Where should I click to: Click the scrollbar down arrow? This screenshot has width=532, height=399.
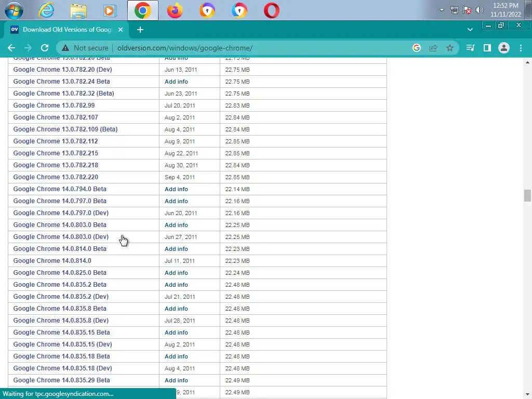[527, 394]
